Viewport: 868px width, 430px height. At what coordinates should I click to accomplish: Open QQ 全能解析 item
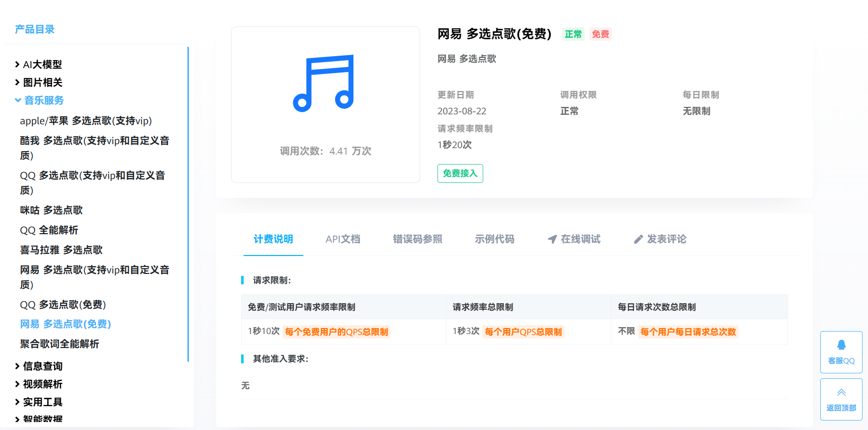pos(49,230)
